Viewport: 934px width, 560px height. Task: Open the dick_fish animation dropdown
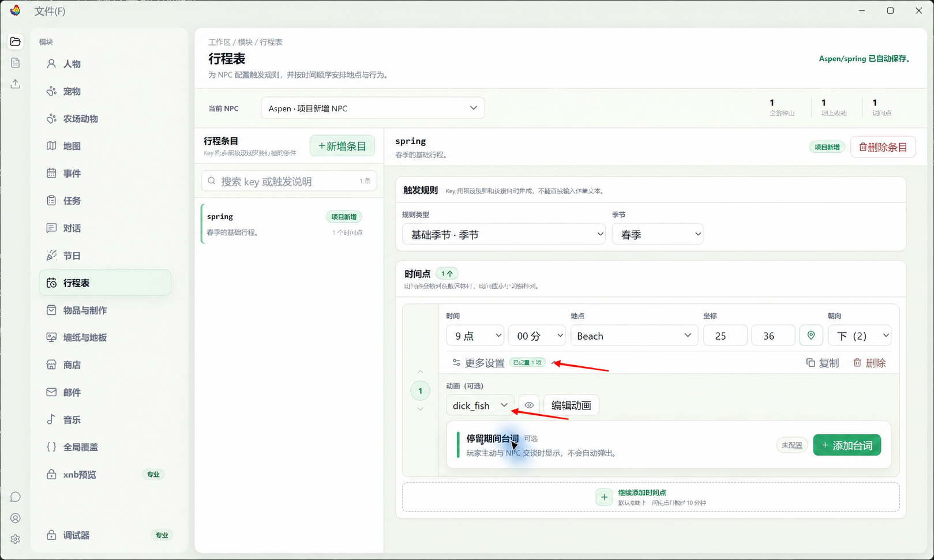(480, 405)
